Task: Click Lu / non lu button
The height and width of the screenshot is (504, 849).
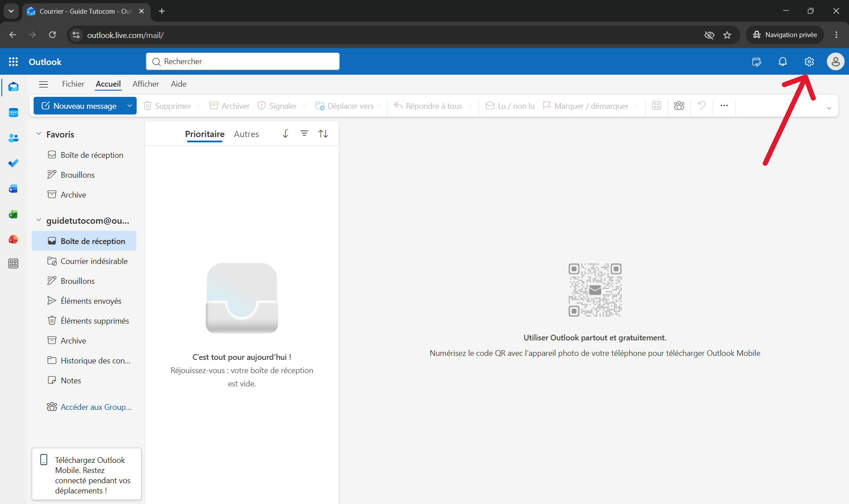Action: [510, 106]
